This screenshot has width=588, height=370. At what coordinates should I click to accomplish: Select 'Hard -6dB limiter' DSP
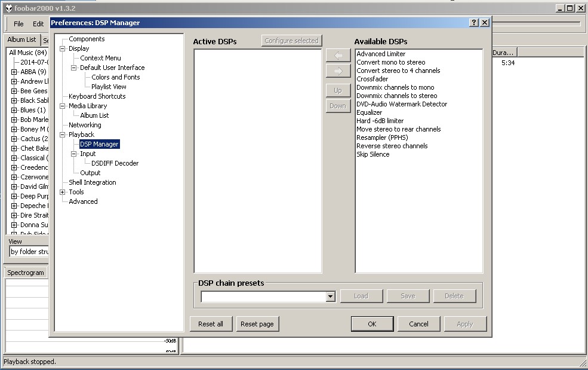click(x=380, y=121)
